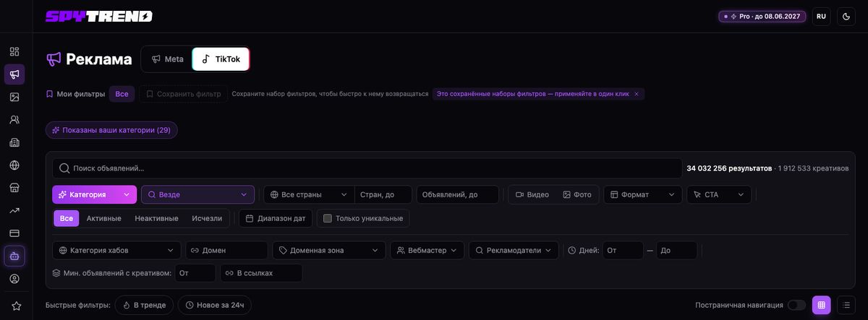Image resolution: width=868 pixels, height=320 pixels.
Task: Open the Все страны dropdown
Action: [309, 194]
